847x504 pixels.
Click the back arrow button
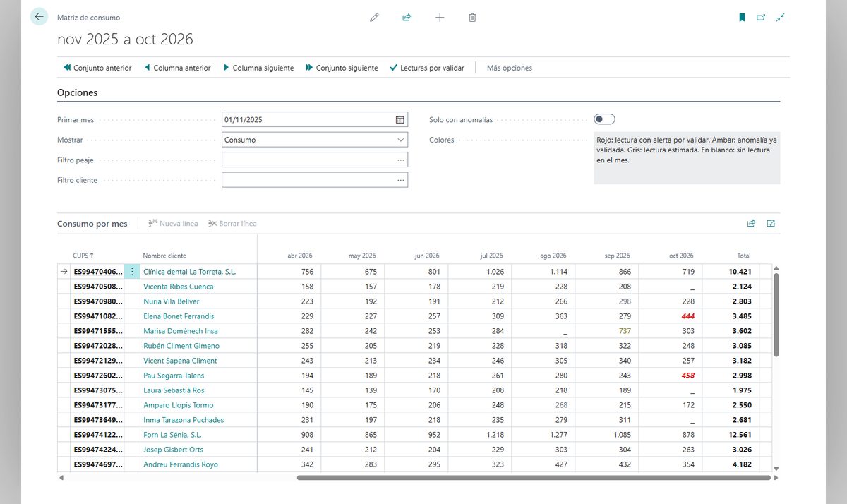coord(39,17)
